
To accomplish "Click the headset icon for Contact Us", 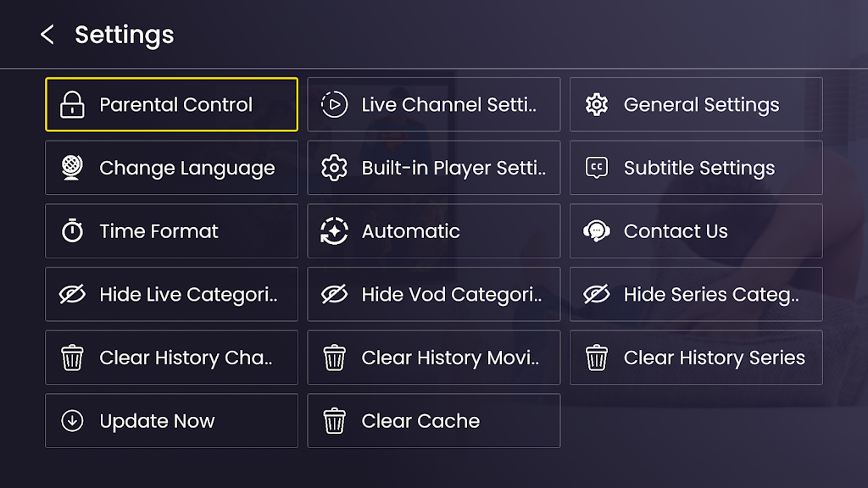I will point(597,231).
